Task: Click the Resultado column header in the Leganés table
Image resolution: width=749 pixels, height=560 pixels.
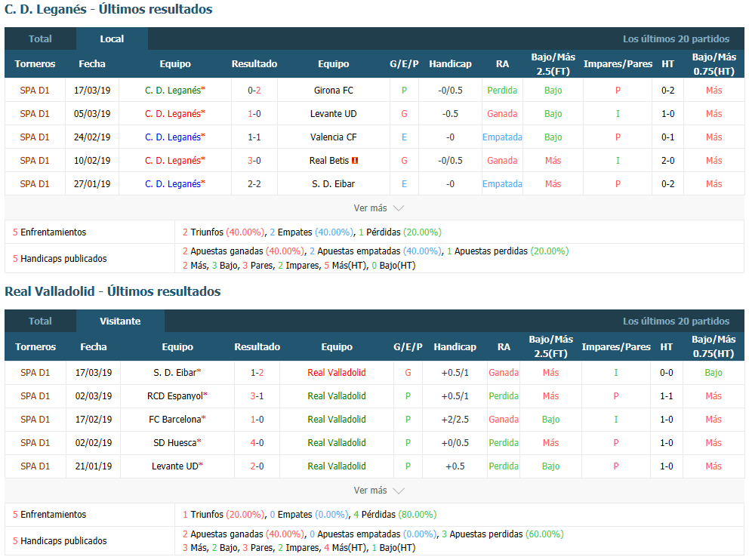Action: coord(254,64)
